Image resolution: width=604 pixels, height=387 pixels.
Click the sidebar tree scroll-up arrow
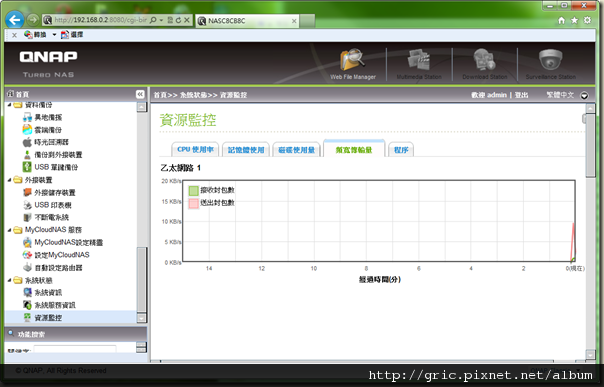tap(142, 107)
